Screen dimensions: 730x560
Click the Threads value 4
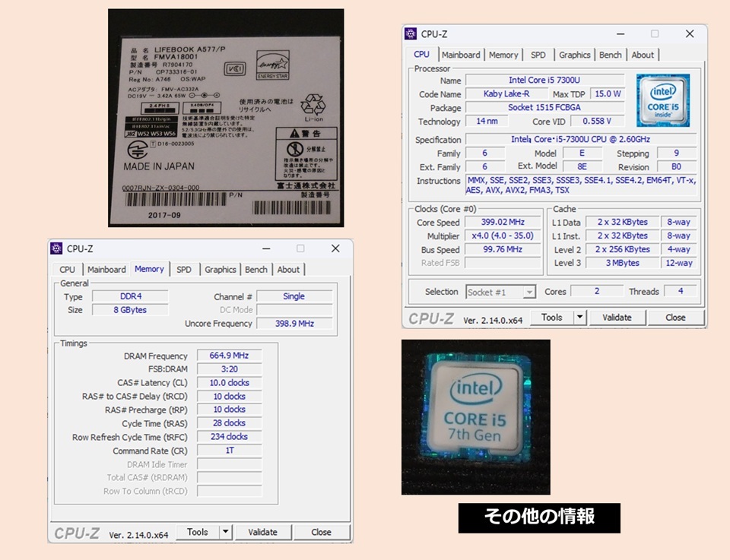[680, 291]
